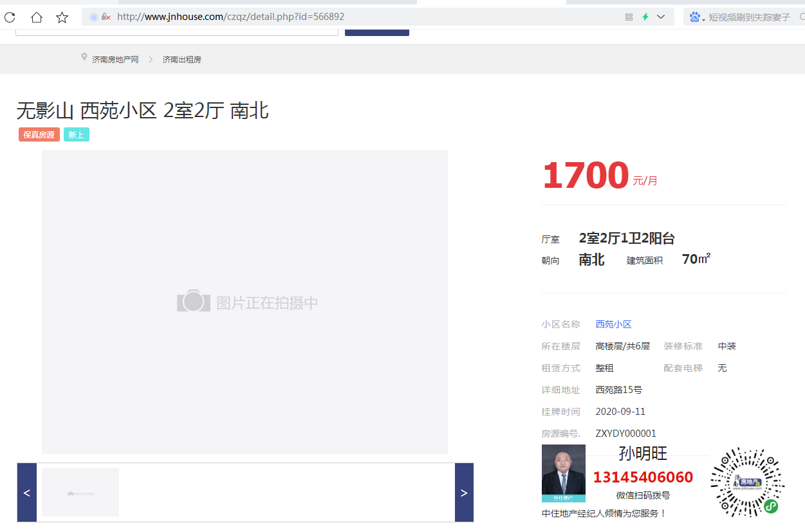Viewport: 805px width, 532px height.
Task: Open the Baidu search engine selector
Action: (696, 17)
